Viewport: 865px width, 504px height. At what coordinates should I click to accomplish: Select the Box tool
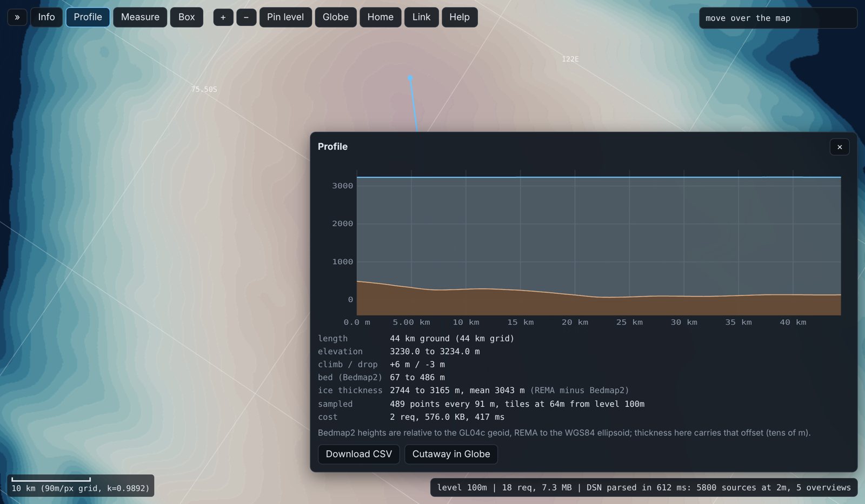[187, 17]
